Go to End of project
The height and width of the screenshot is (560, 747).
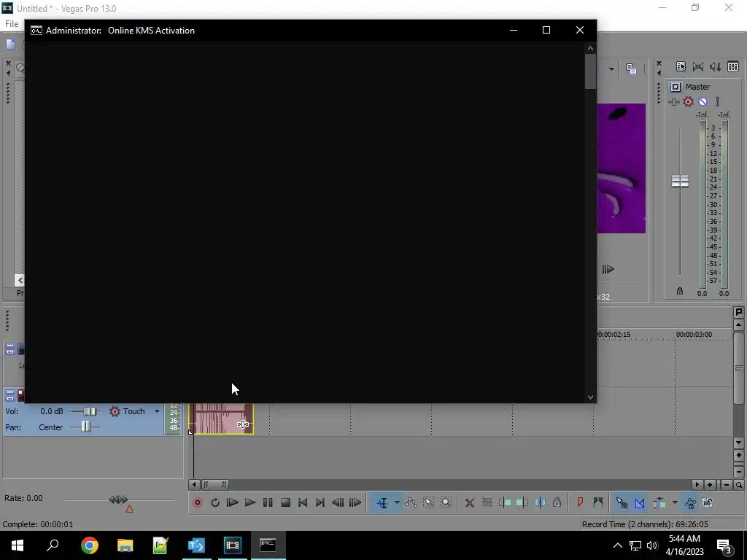click(320, 502)
